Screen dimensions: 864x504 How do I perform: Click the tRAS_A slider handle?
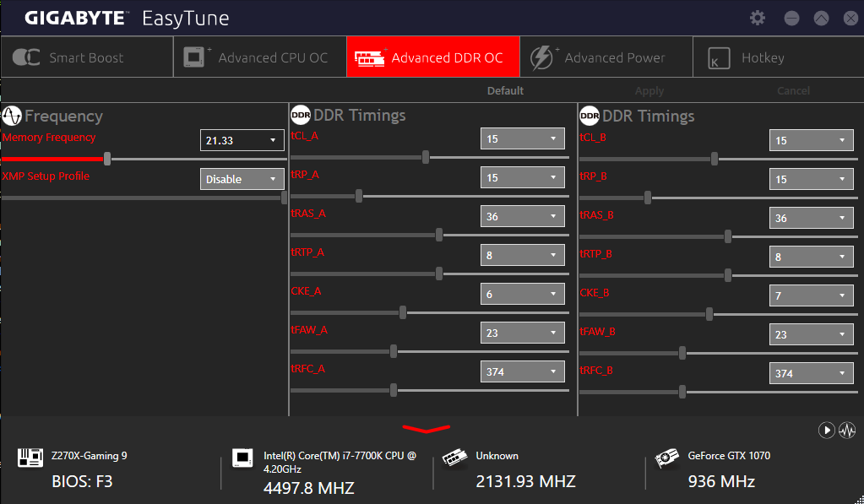click(439, 236)
